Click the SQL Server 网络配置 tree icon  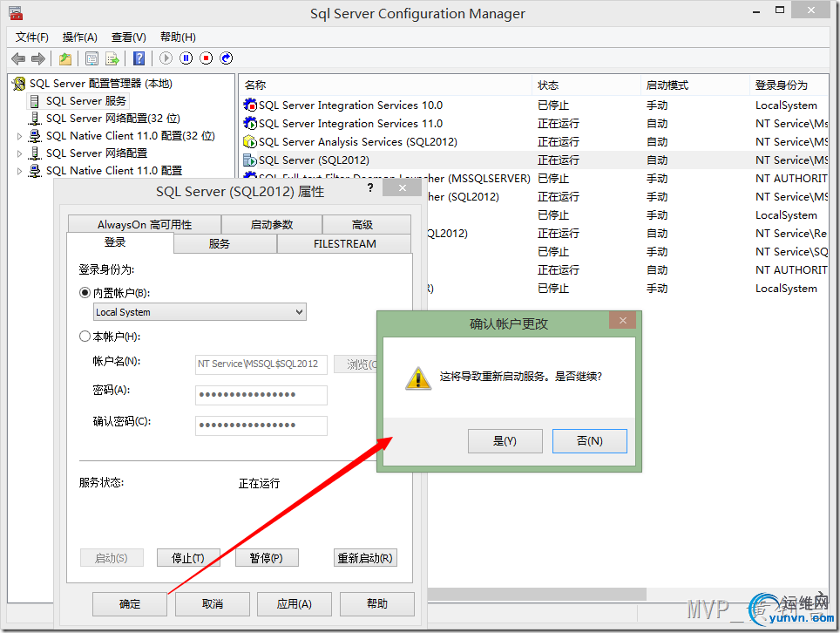(35, 153)
